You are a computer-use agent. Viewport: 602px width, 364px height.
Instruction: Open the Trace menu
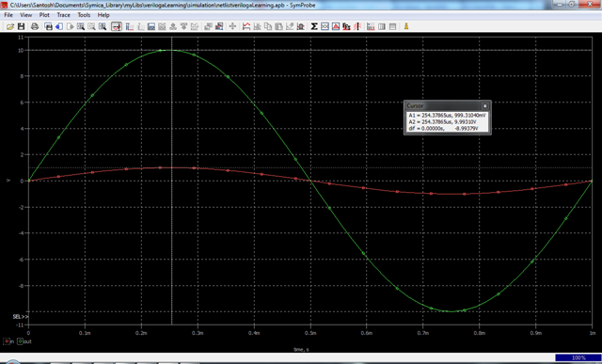point(63,15)
